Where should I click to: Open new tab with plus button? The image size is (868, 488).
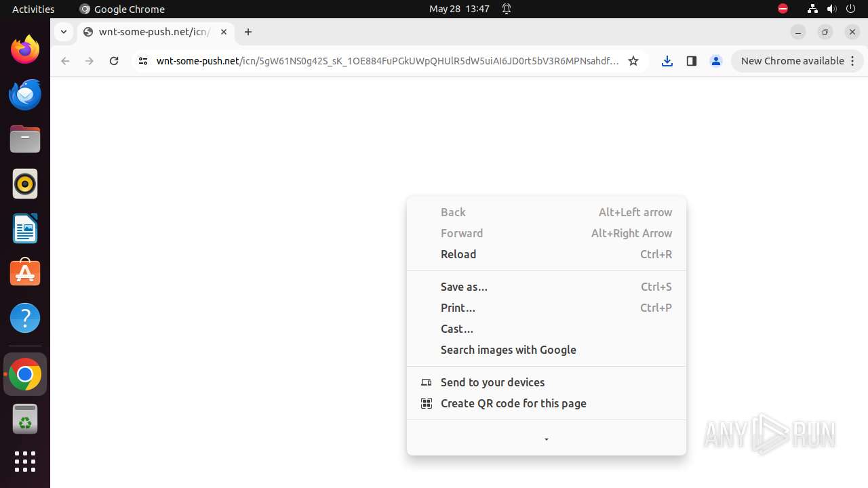pos(248,32)
